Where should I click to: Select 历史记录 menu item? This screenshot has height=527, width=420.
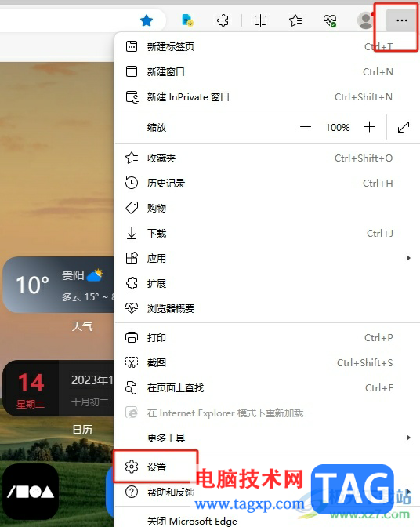tap(267, 183)
